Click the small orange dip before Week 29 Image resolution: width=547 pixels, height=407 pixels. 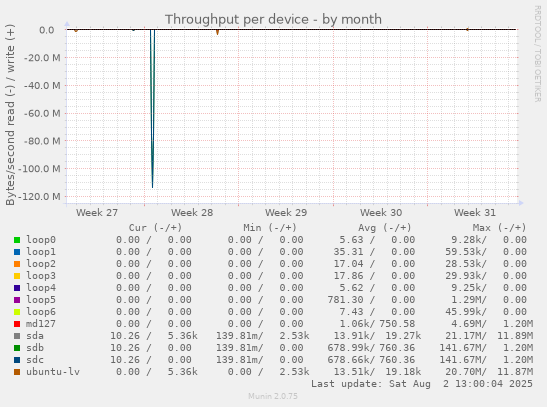[x=217, y=32]
